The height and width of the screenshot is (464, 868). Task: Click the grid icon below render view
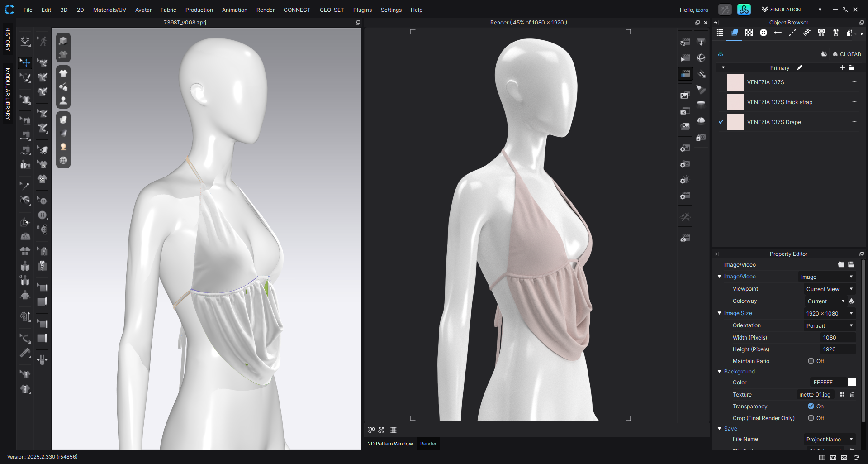(x=394, y=430)
